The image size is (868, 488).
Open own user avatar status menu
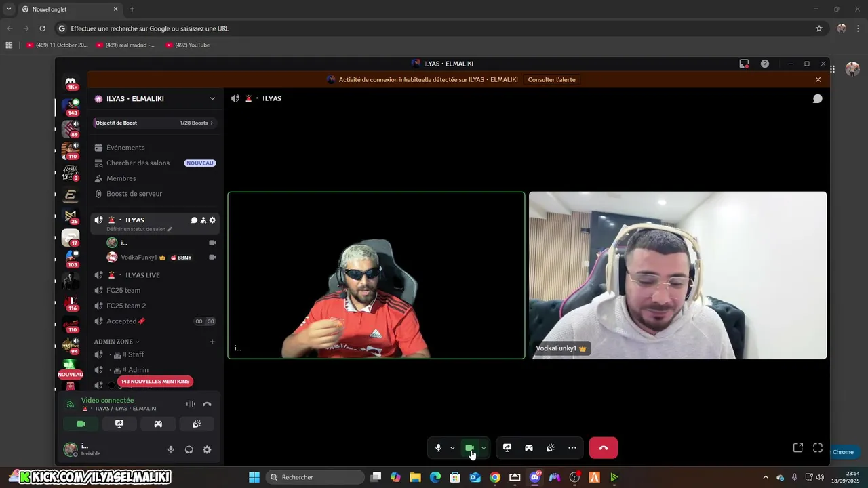point(71,449)
